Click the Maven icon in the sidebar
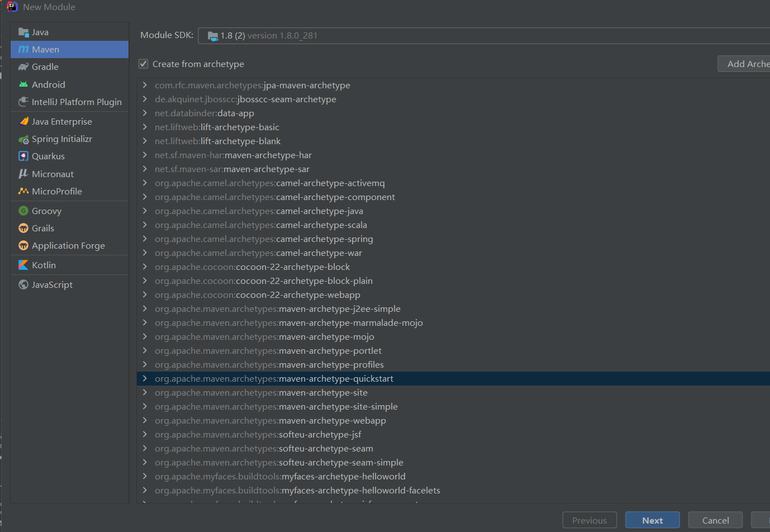 tap(23, 50)
